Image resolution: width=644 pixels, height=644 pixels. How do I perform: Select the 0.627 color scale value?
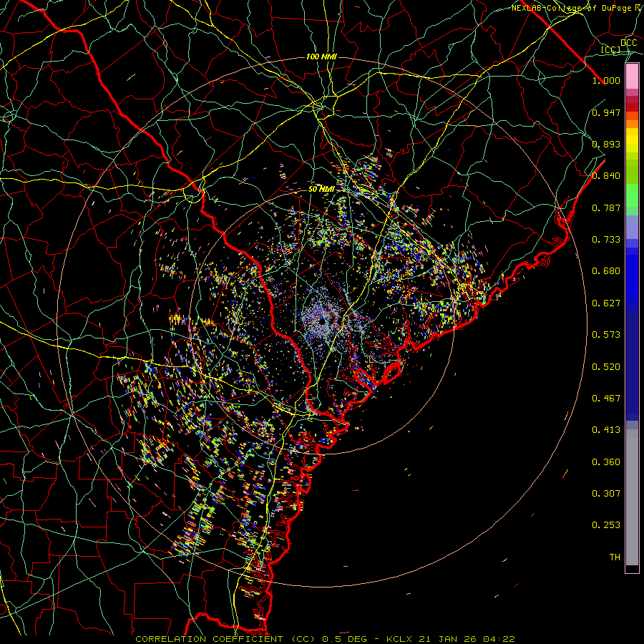(x=606, y=303)
